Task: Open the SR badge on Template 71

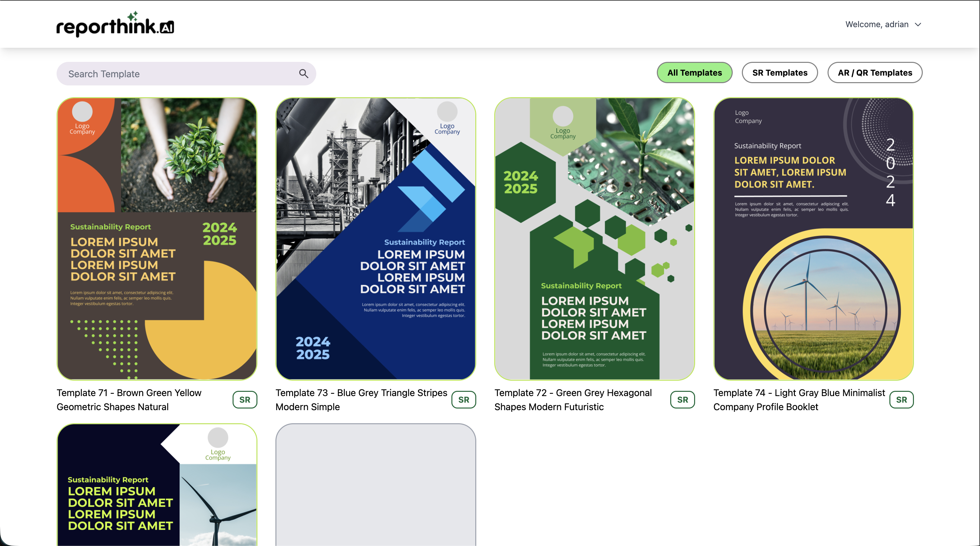Action: pos(245,399)
